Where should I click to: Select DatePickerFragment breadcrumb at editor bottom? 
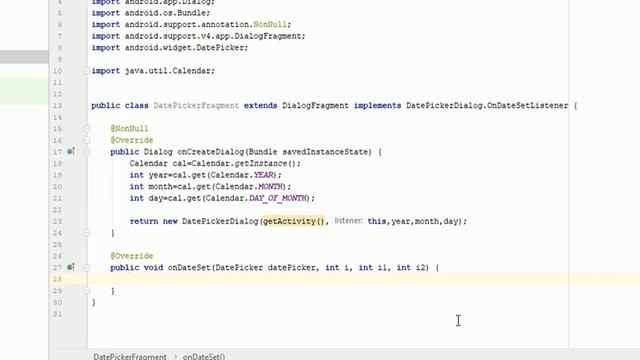click(x=130, y=356)
